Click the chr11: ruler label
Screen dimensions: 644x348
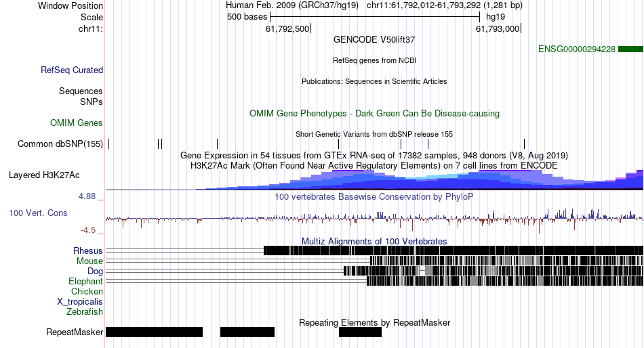tap(91, 28)
